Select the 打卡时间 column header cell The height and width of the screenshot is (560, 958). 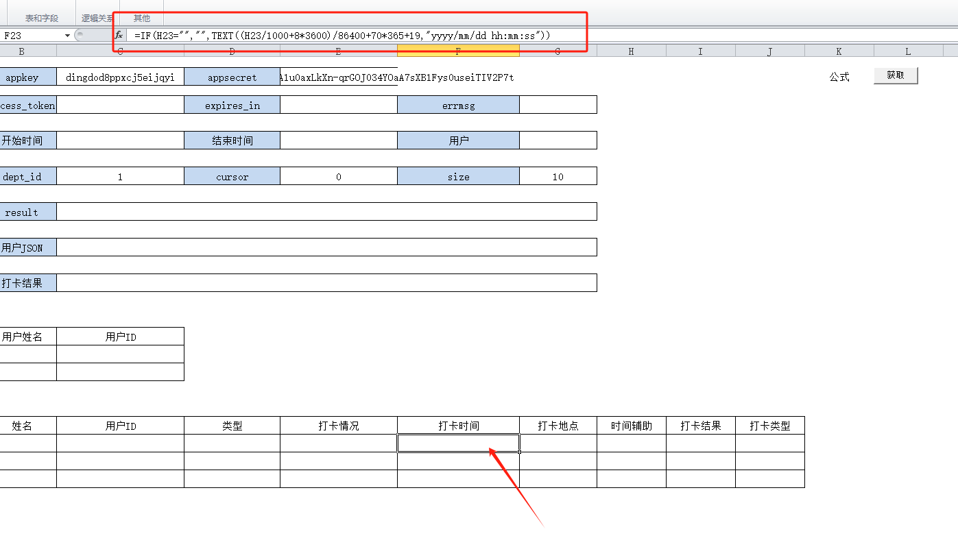click(458, 426)
